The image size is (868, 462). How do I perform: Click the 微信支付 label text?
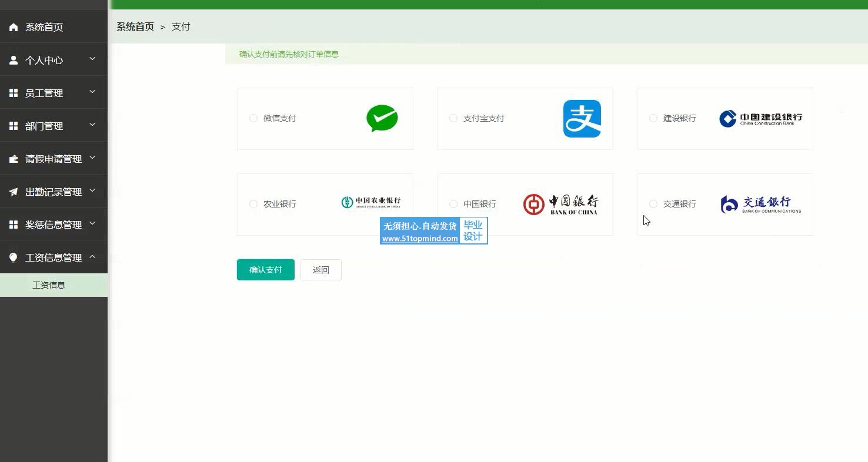(x=280, y=118)
